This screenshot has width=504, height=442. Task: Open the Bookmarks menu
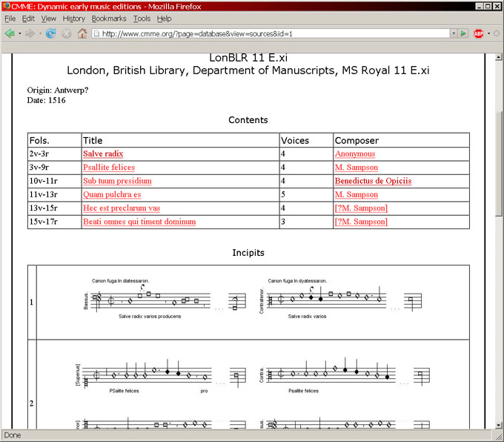point(109,19)
